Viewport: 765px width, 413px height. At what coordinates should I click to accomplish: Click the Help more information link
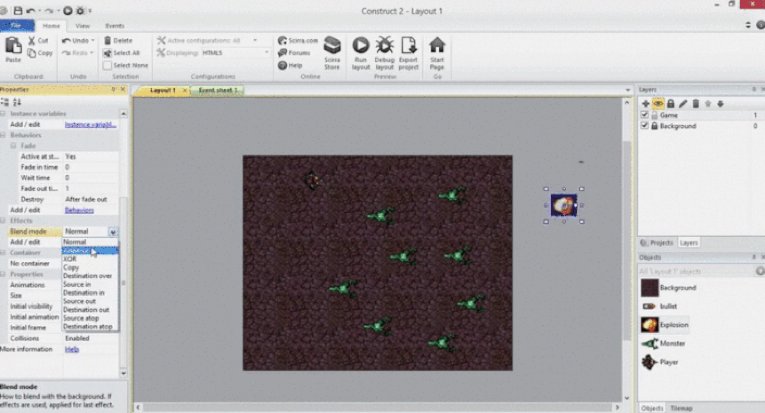tap(72, 349)
